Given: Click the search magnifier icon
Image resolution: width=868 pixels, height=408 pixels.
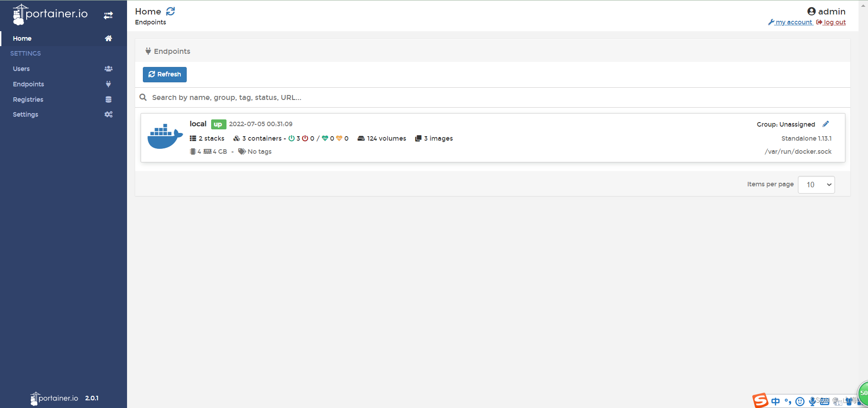Looking at the screenshot, I should (x=143, y=97).
